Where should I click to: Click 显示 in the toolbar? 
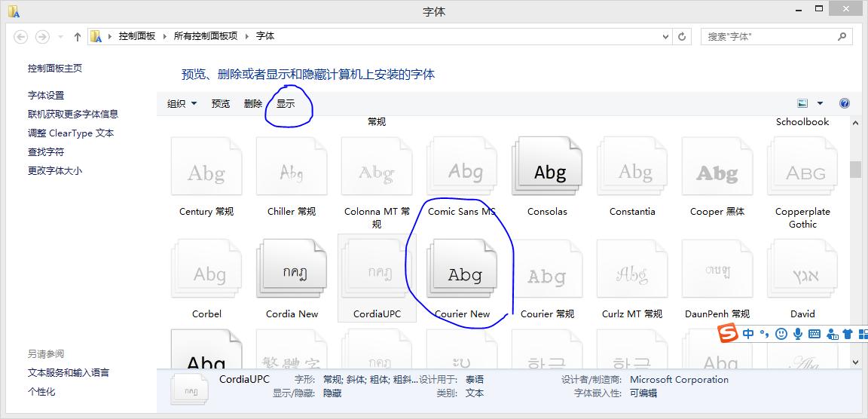click(286, 103)
